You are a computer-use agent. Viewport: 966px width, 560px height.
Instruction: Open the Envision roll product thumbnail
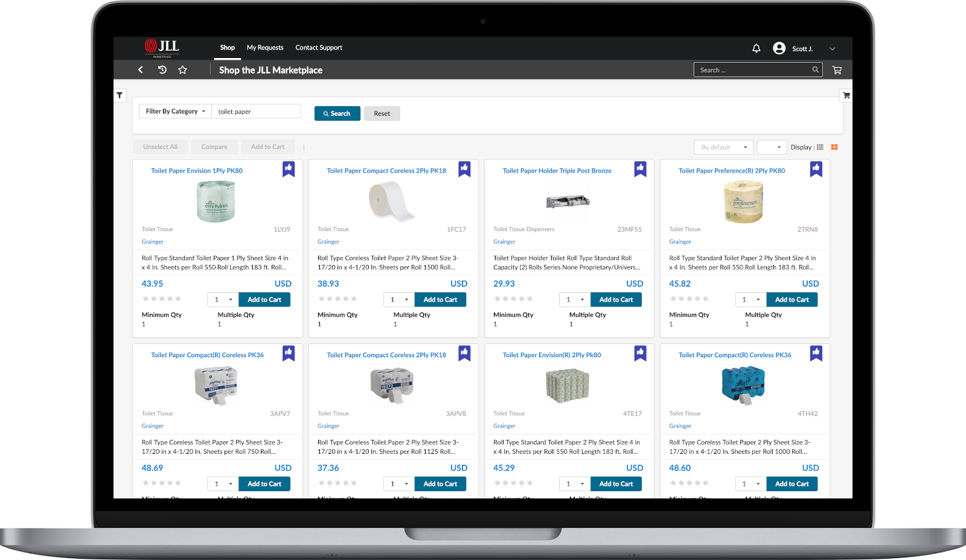coord(216,202)
